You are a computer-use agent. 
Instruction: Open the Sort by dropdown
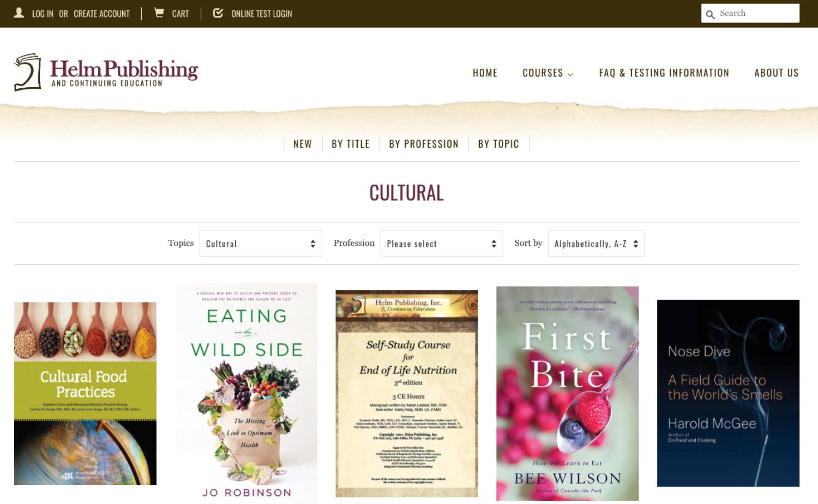point(596,244)
